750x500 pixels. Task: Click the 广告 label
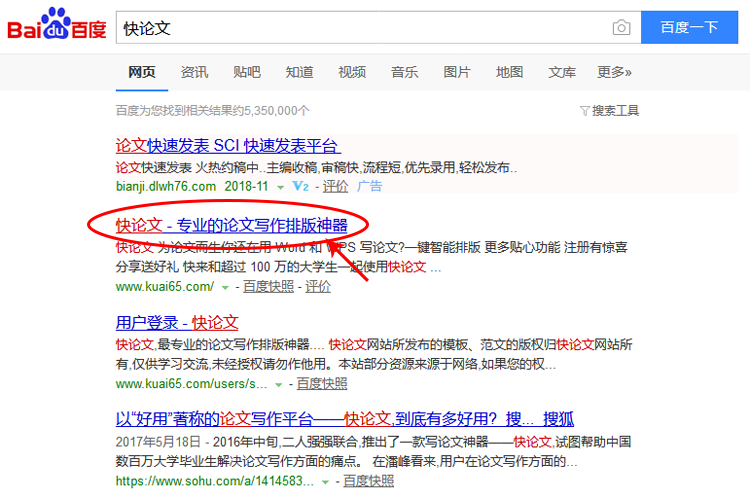369,186
